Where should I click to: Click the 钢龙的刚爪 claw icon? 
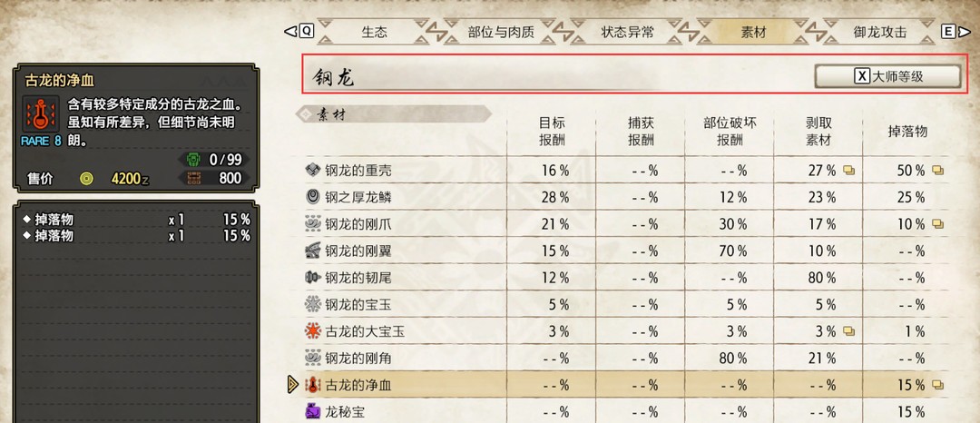(x=312, y=223)
